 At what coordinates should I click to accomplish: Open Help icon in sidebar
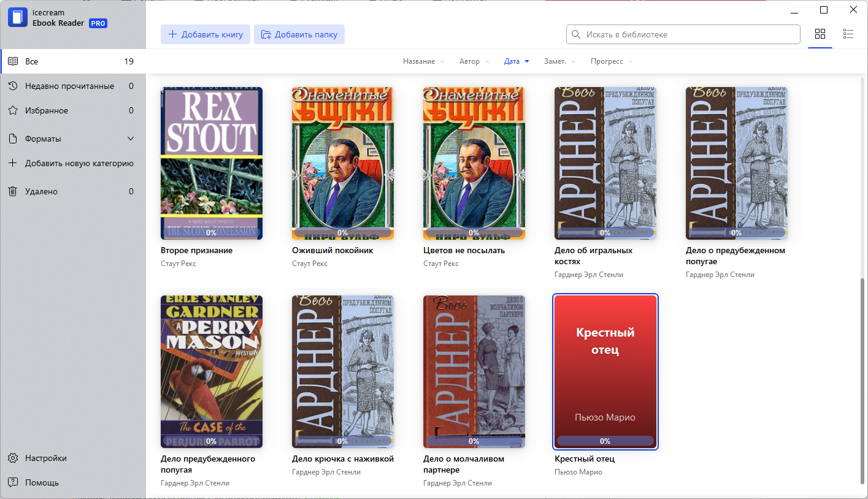click(13, 482)
